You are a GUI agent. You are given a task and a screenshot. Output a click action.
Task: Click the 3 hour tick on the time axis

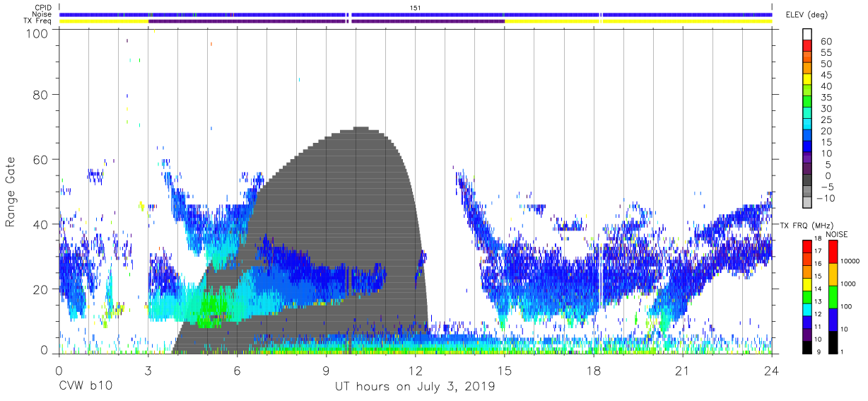[148, 371]
